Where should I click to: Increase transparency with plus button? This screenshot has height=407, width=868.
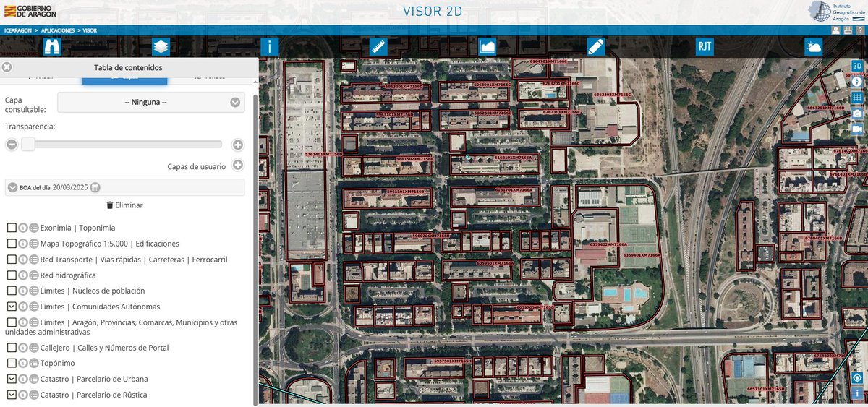coord(238,145)
